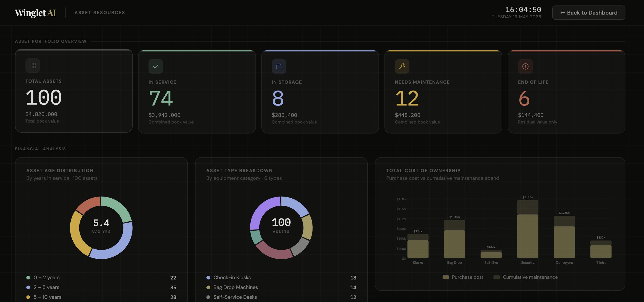Image resolution: width=644 pixels, height=302 pixels.
Task: Click the $448,200 combined book value
Action: (408, 115)
